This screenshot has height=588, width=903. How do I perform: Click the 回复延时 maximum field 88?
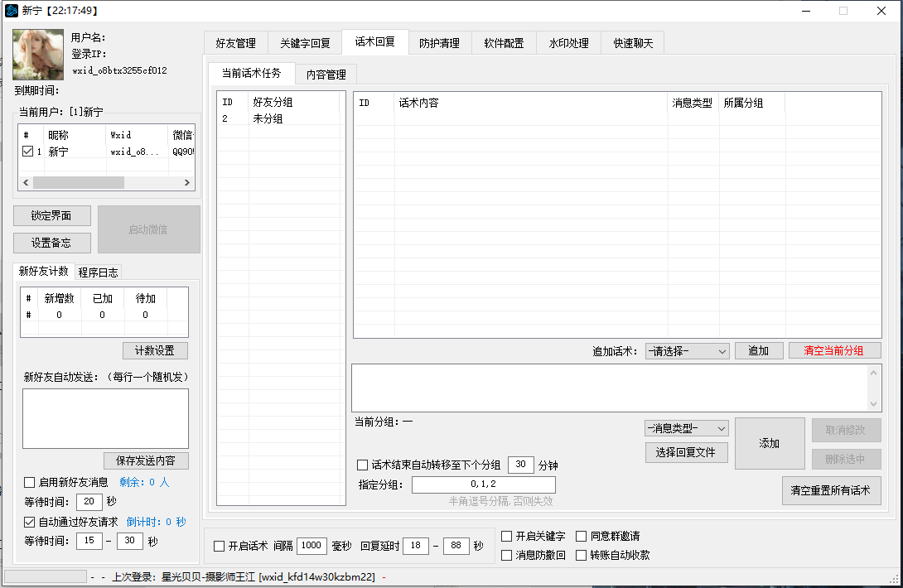click(456, 546)
